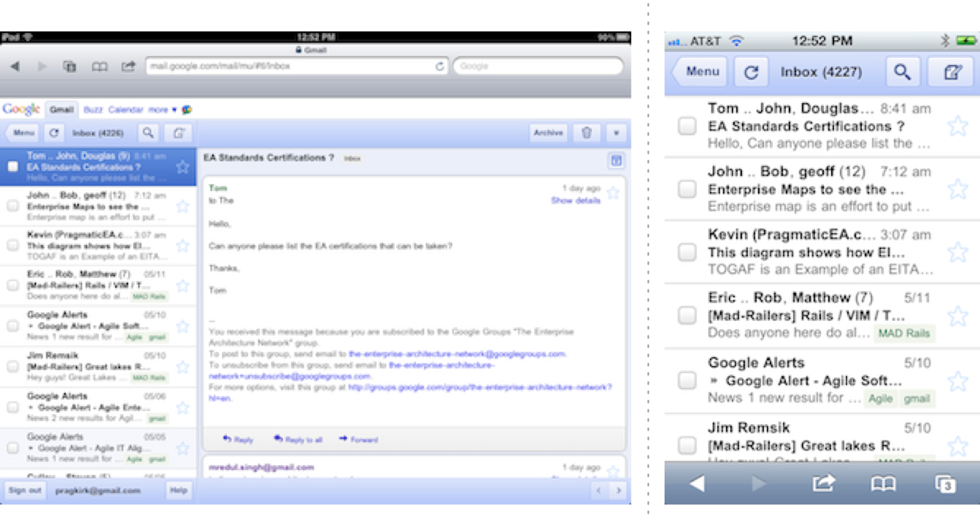Tap MAD Rails label on iPhone email
980x522 pixels.
(x=904, y=333)
